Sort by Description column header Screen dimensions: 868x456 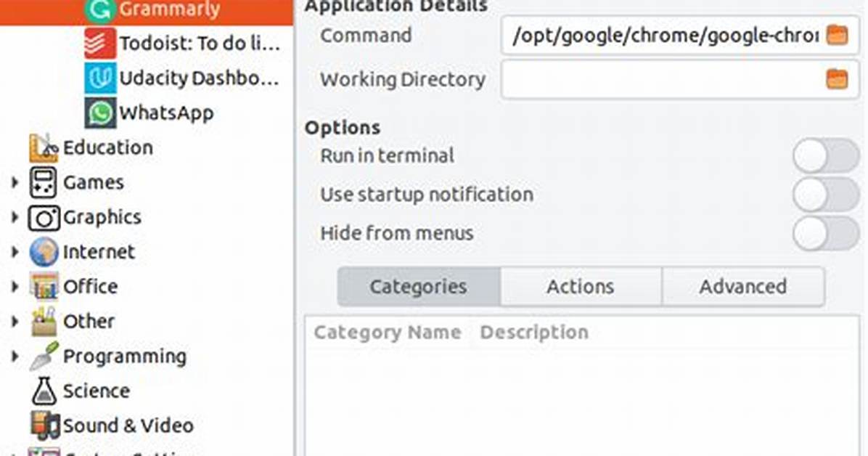tap(534, 333)
